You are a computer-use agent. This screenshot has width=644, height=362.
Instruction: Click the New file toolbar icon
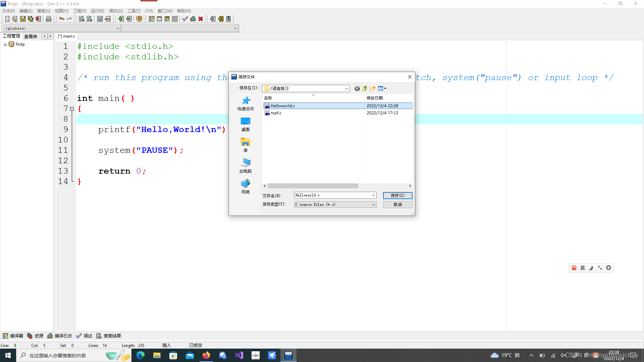[7, 18]
